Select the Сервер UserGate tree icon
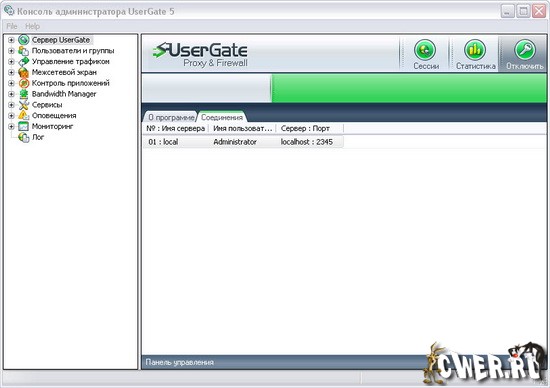The image size is (550, 388). pyautogui.click(x=24, y=40)
